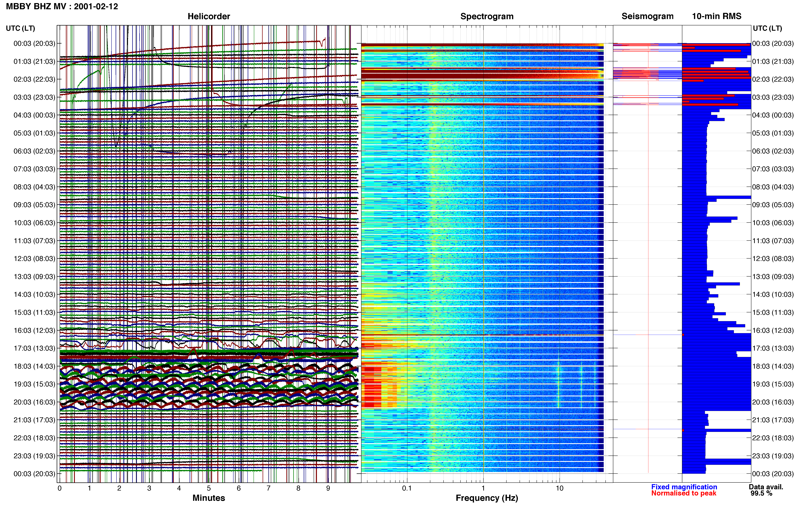Viewport: 812px width, 508px height.
Task: Click the '99.5 %' data availability value
Action: (x=761, y=493)
